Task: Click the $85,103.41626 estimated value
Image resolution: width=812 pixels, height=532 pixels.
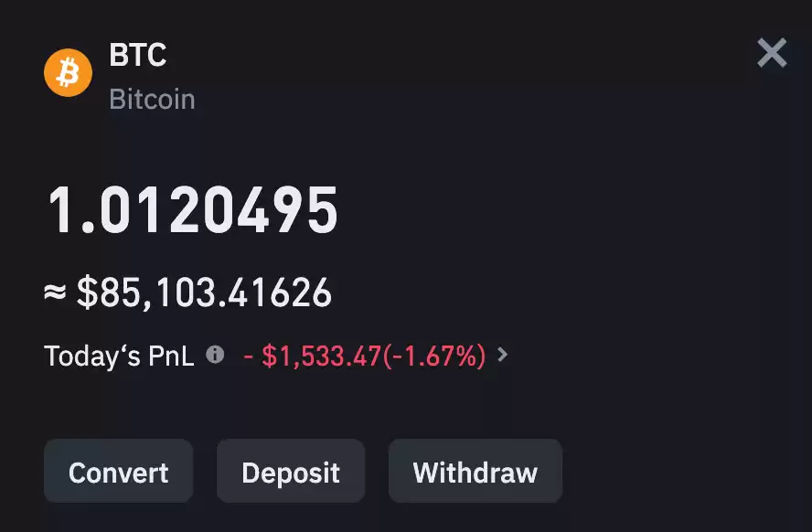Action: coord(204,293)
